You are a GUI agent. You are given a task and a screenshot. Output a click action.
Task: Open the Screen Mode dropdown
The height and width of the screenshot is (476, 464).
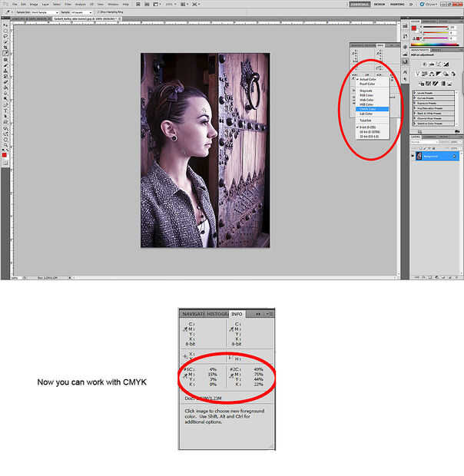coord(196,5)
